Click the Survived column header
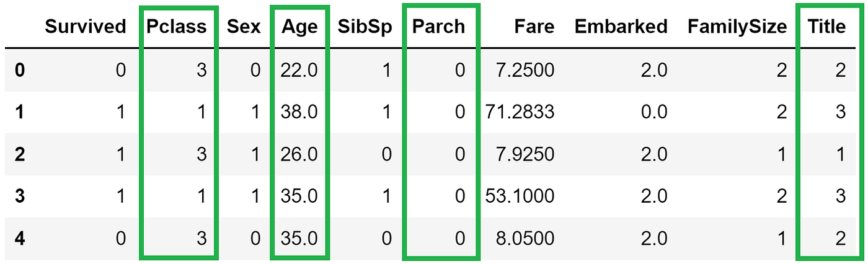The height and width of the screenshot is (264, 868). [x=86, y=27]
